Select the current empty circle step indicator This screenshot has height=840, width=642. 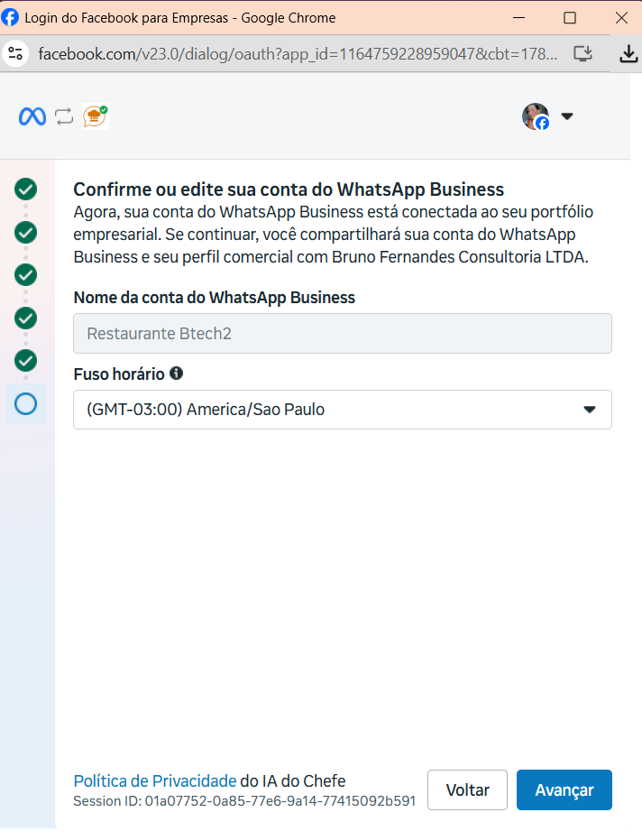pyautogui.click(x=26, y=403)
